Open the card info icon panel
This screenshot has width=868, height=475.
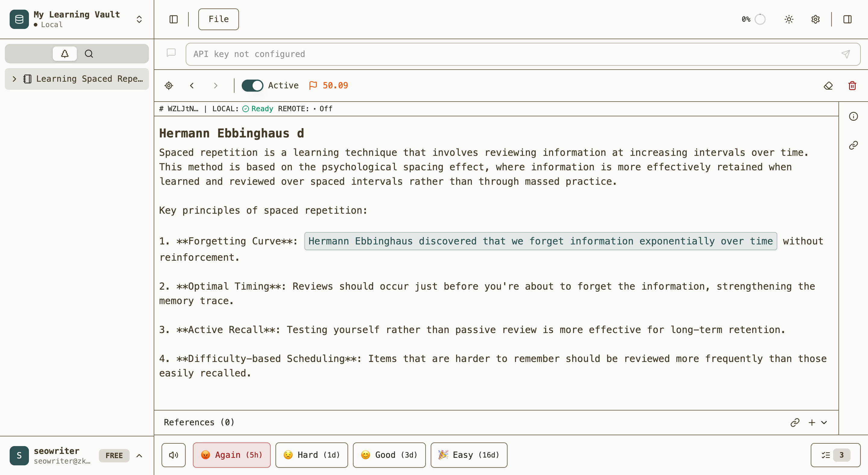[853, 117]
